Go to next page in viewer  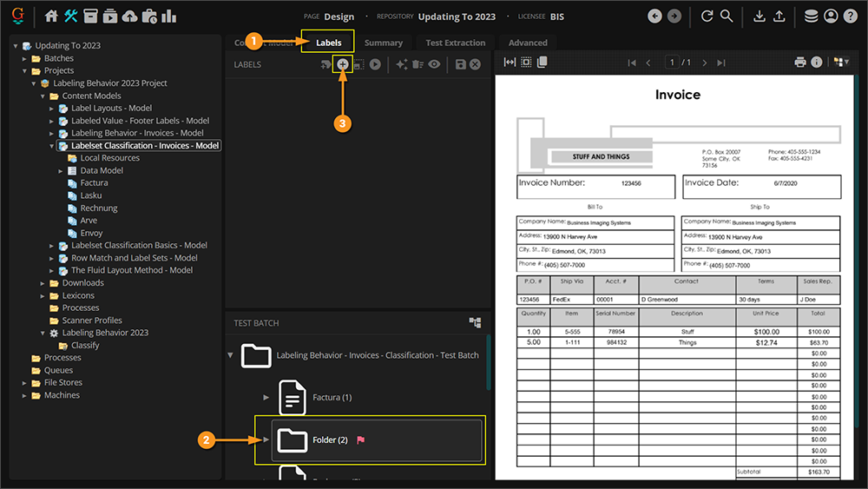click(704, 63)
